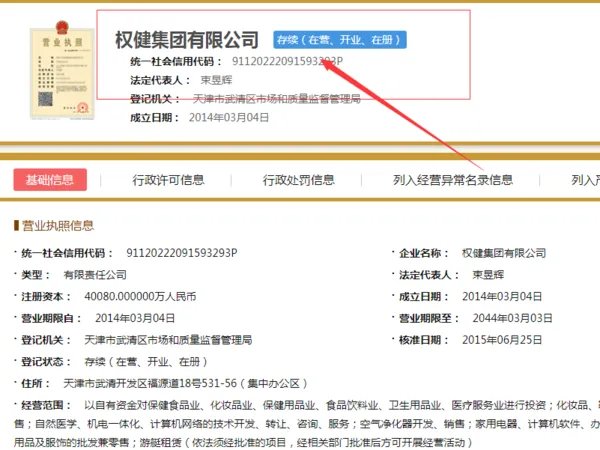The width and height of the screenshot is (600, 450).
Task: Click the header 登记机关 value 天津市武清区市场和质量监督管理局
Action: pos(277,99)
